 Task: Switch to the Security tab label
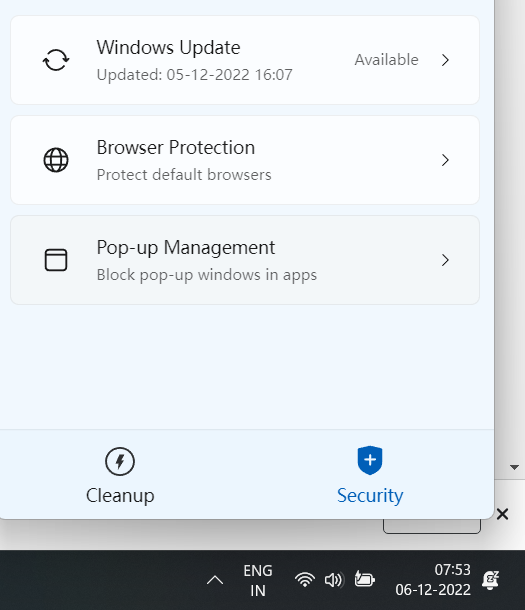pos(370,495)
